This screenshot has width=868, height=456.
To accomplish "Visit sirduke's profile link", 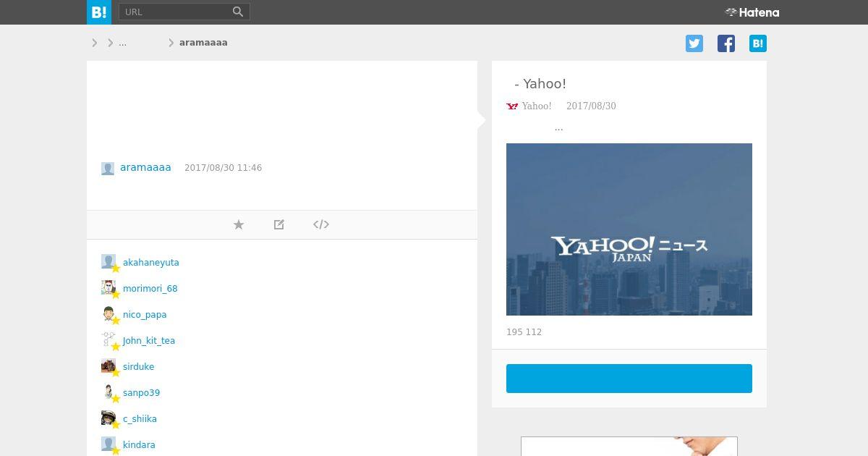I will (x=138, y=367).
